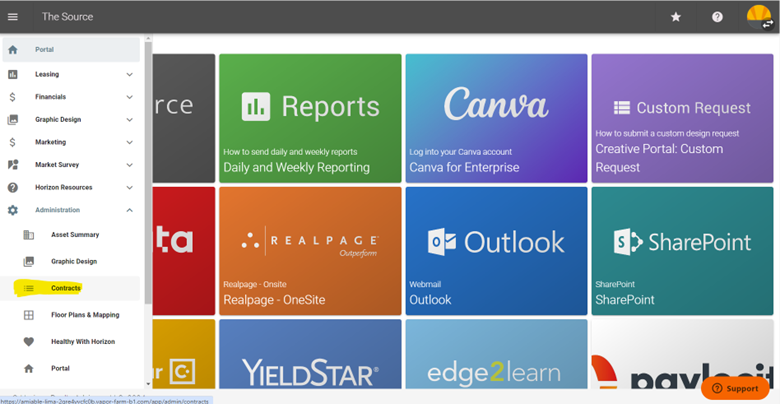The height and width of the screenshot is (404, 780).
Task: Open the SharePoint tile
Action: 682,251
